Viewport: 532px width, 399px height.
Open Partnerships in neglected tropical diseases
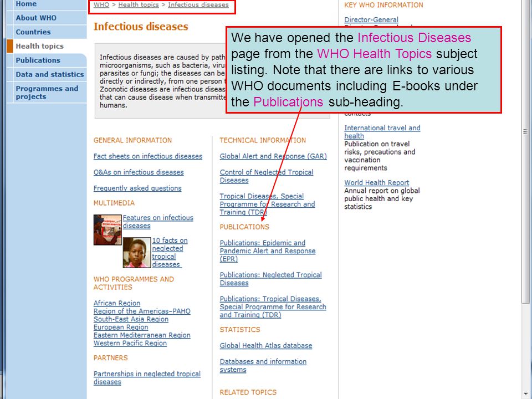(x=147, y=377)
